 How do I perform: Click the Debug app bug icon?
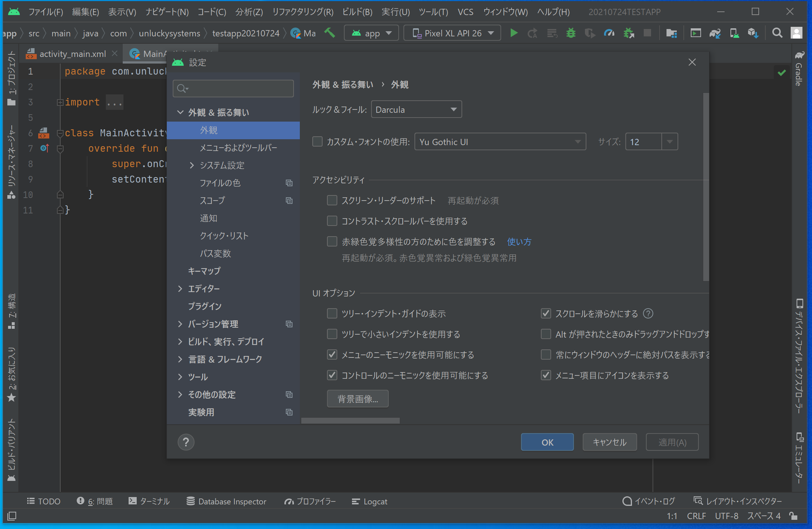coord(571,33)
